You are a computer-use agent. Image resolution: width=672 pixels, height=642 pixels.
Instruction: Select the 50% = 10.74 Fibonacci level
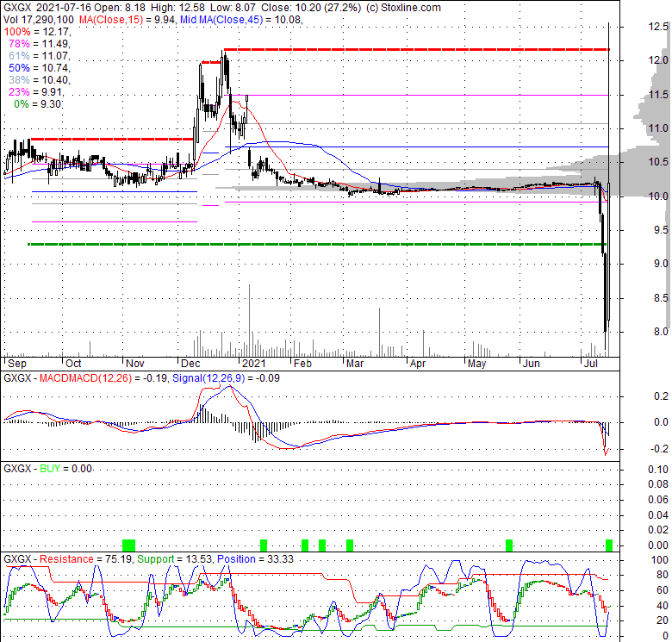pyautogui.click(x=40, y=68)
